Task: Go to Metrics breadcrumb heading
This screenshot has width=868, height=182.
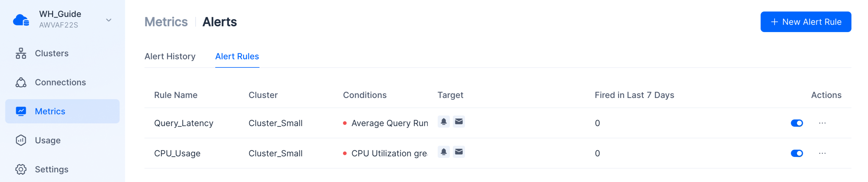Action: pos(166,22)
